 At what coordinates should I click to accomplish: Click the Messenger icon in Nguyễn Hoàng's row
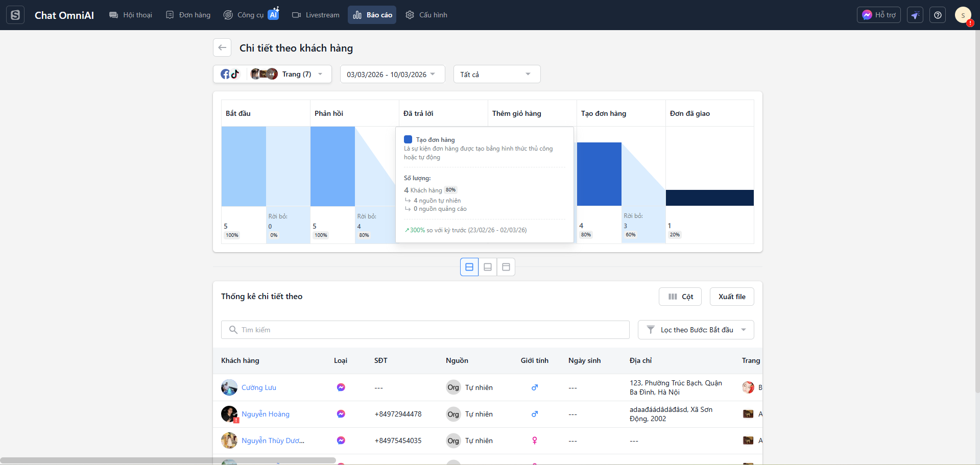pos(341,414)
